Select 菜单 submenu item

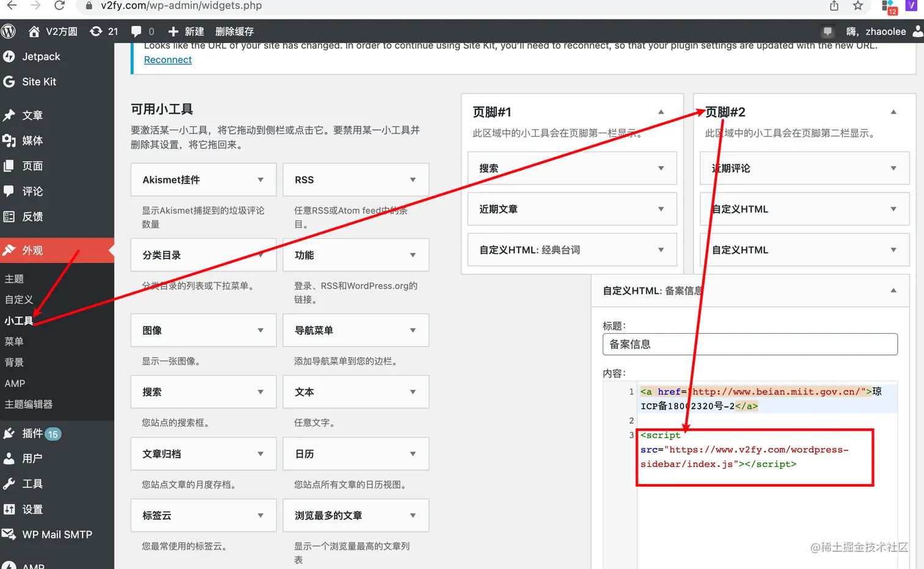point(14,342)
